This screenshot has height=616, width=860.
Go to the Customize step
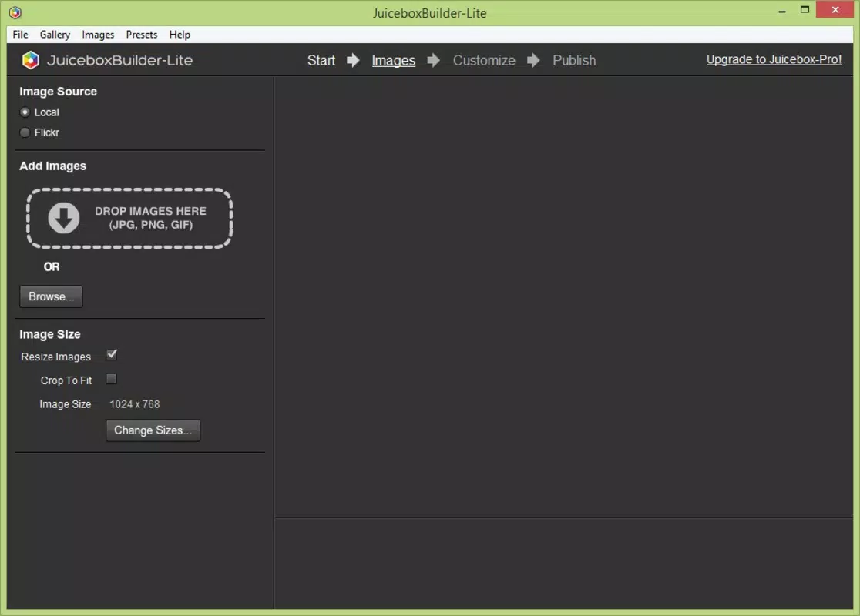(x=484, y=60)
